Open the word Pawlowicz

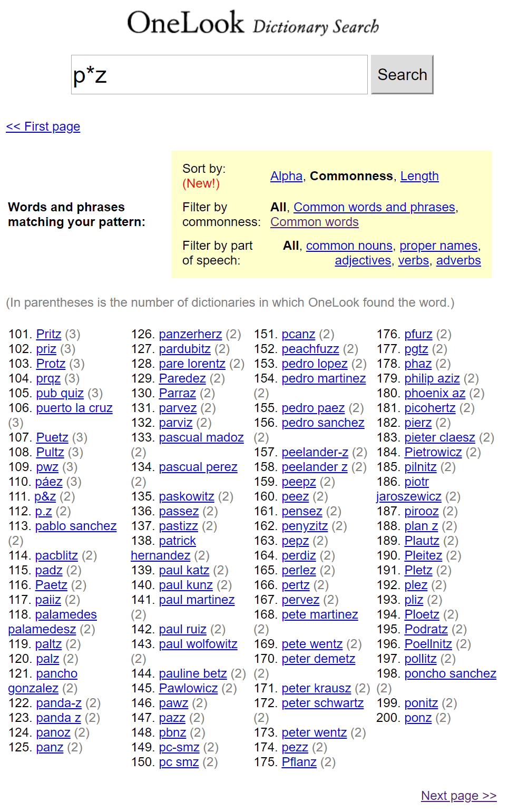[x=189, y=688]
